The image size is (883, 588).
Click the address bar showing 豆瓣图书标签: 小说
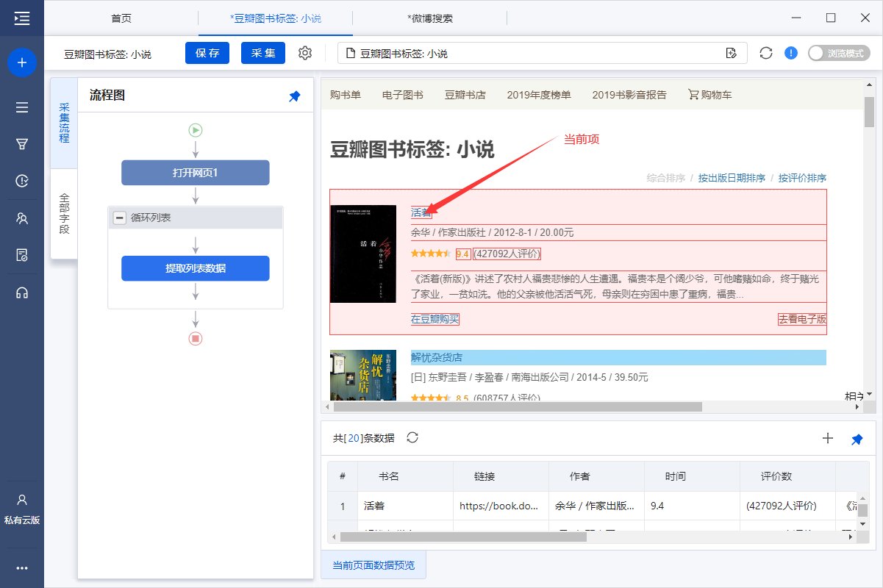543,53
